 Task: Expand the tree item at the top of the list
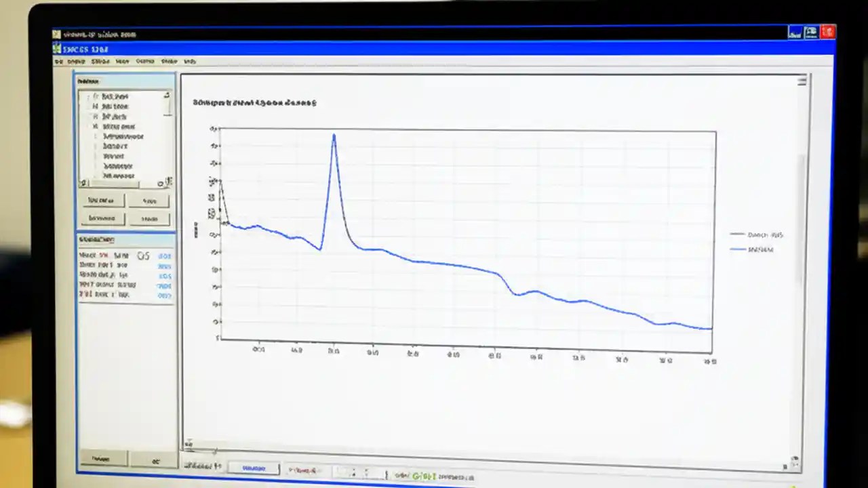[89, 96]
